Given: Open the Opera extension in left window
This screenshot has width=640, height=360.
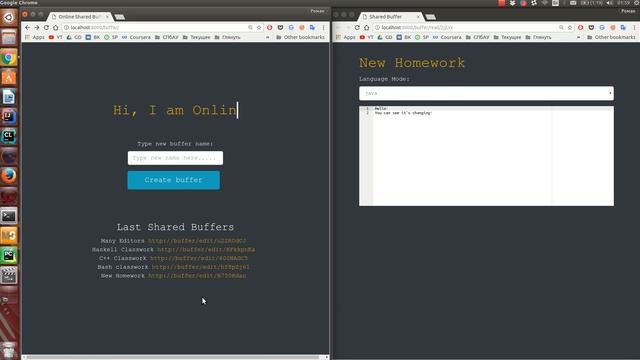Looking at the screenshot, I should (x=269, y=27).
